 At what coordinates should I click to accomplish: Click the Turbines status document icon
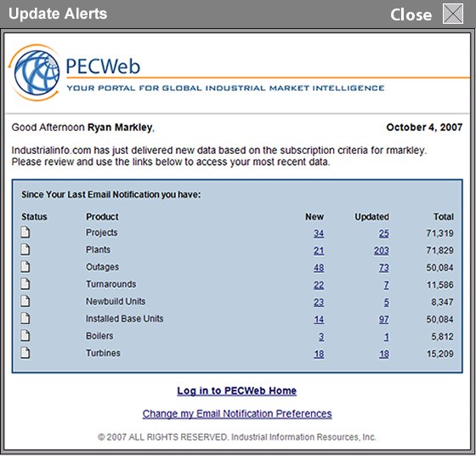pyautogui.click(x=25, y=353)
